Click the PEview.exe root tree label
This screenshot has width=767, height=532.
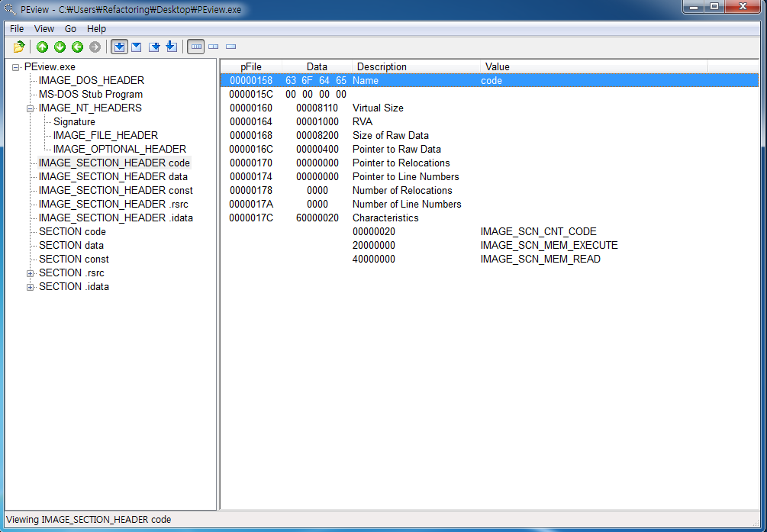tap(50, 66)
